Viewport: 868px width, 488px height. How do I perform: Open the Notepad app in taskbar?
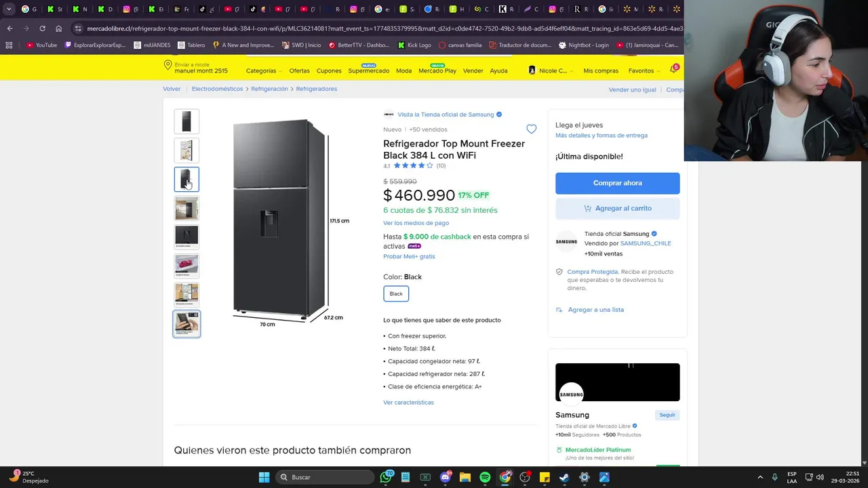click(406, 477)
